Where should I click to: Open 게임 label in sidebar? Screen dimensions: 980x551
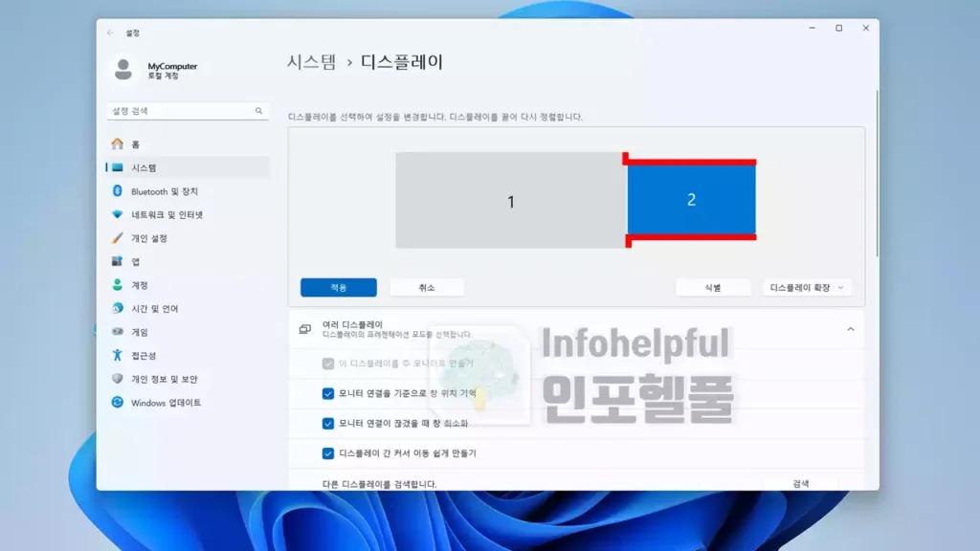[x=140, y=332]
